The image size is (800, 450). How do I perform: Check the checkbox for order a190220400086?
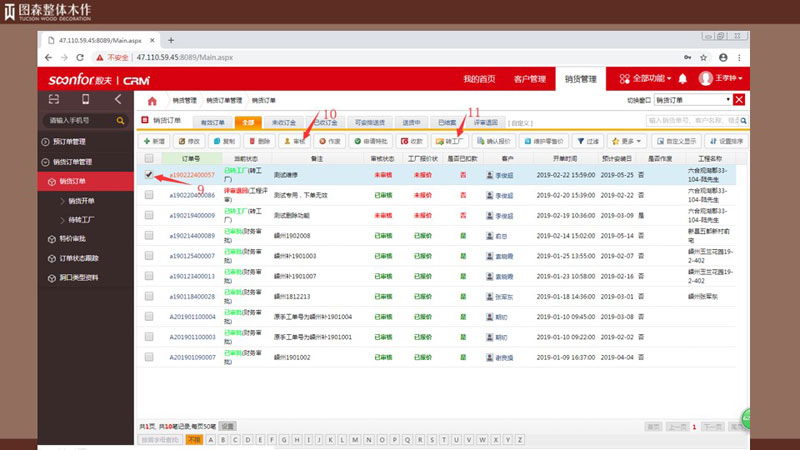point(149,194)
